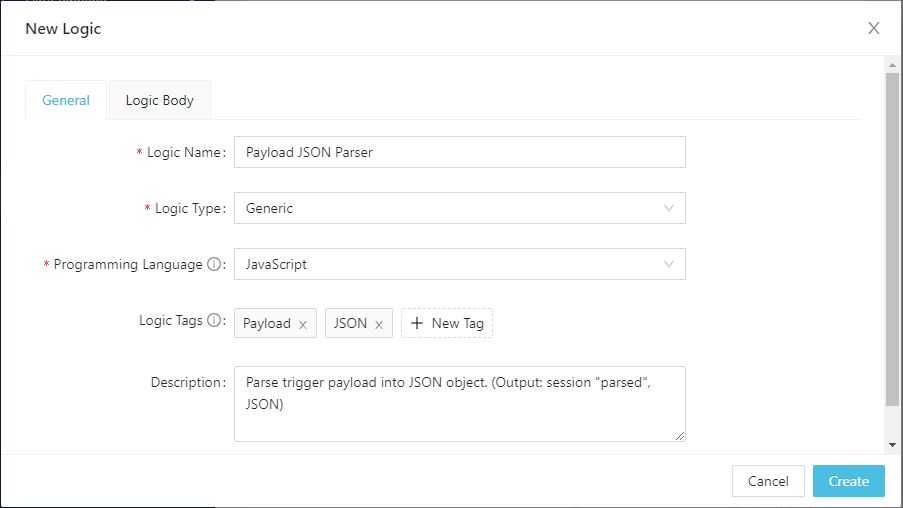Expand the Logic Type dropdown
Image resolution: width=903 pixels, height=508 pixels.
[x=459, y=208]
